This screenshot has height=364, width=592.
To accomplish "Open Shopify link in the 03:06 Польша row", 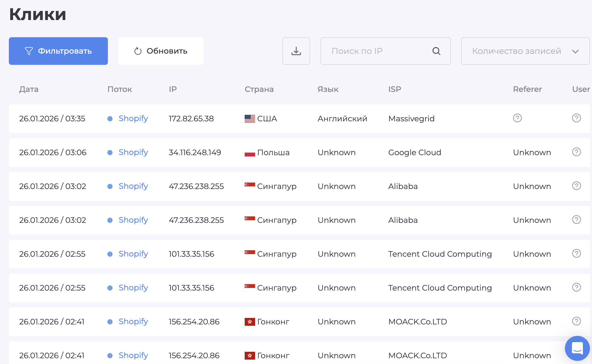I will click(133, 152).
